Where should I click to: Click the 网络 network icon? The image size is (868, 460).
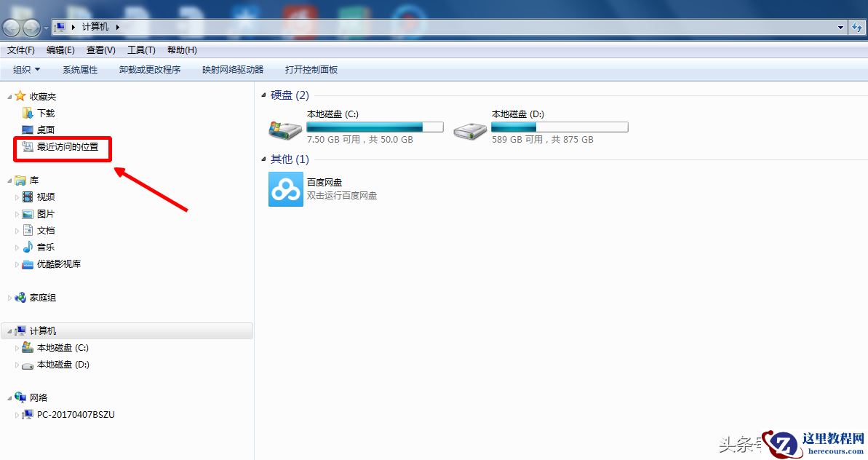click(20, 397)
